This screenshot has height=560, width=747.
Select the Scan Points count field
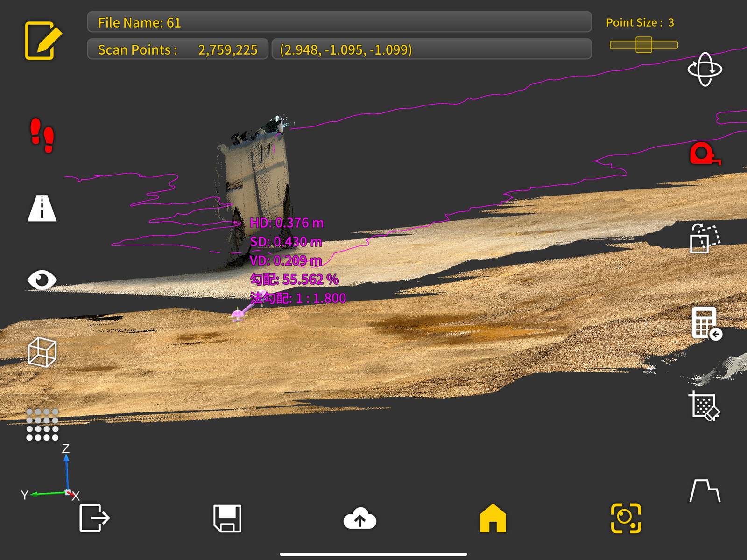(x=177, y=49)
